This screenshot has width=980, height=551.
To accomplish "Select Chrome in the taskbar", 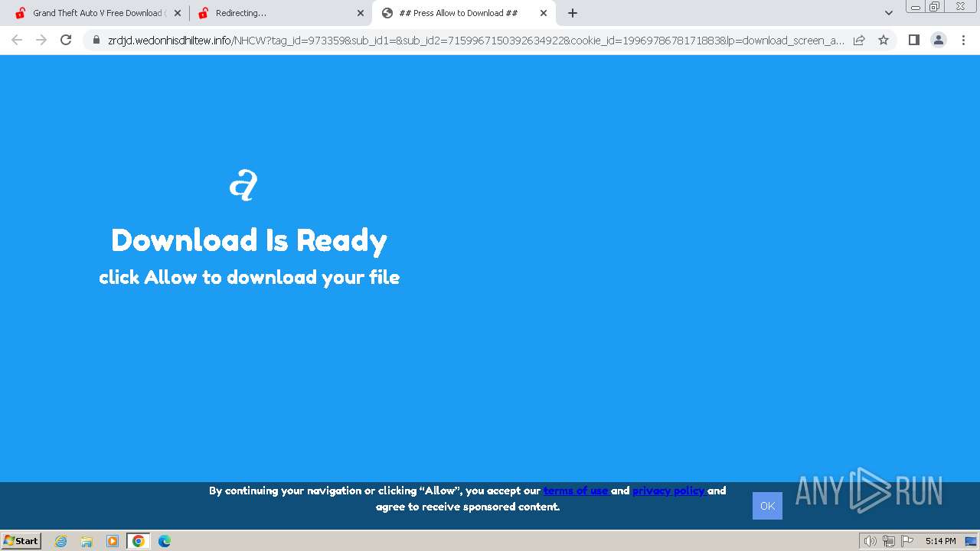I will tap(139, 541).
